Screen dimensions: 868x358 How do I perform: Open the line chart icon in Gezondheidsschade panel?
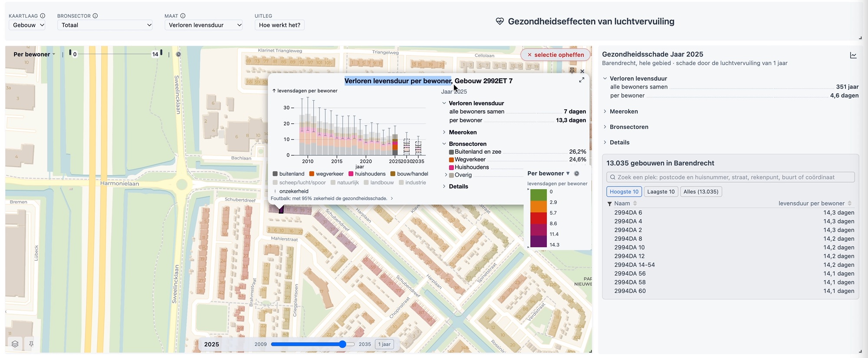point(853,55)
